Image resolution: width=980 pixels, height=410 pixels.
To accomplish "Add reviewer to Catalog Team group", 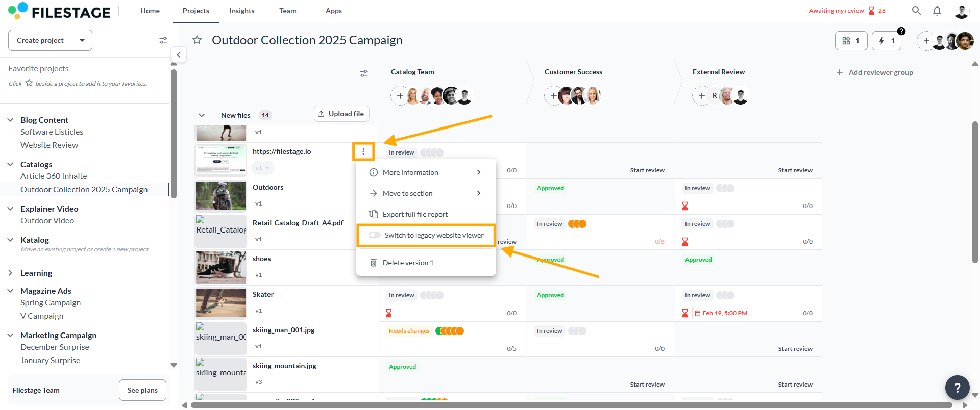I will [400, 96].
